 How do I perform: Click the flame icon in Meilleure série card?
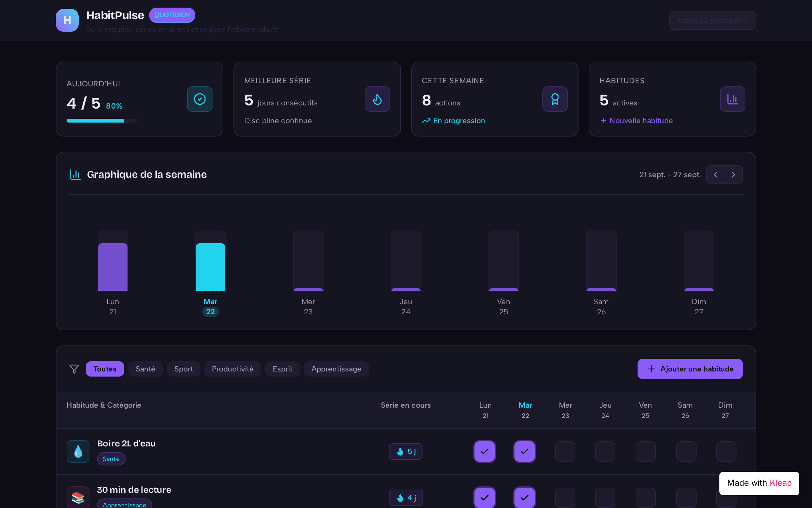click(x=377, y=99)
